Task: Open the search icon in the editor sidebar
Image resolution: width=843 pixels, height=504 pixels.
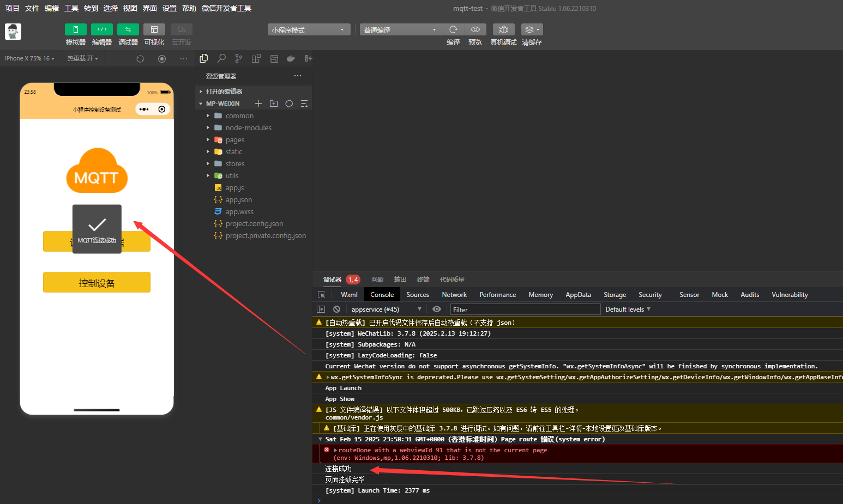Action: click(221, 58)
